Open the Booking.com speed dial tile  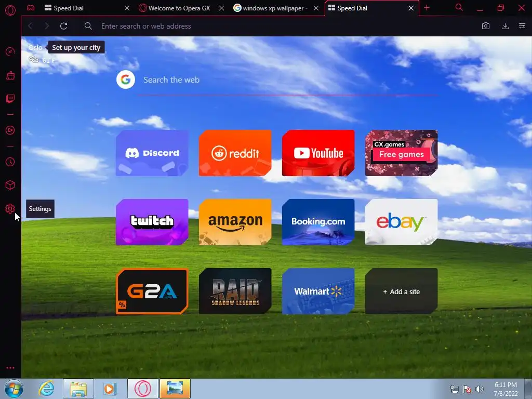point(318,222)
